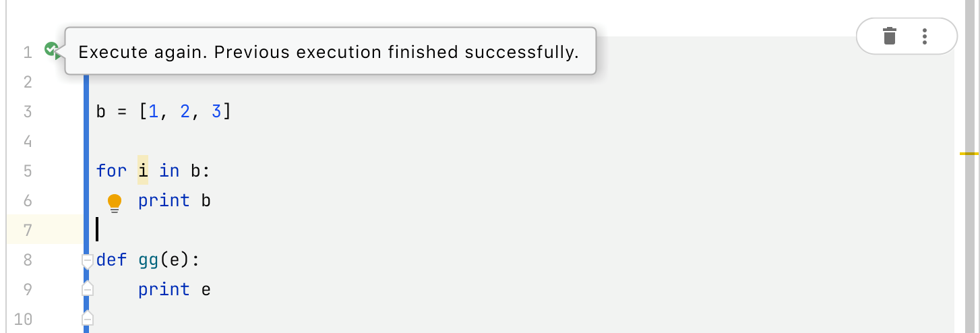Screen dimensions: 980x333
Task: Click the function name gg
Action: (149, 260)
